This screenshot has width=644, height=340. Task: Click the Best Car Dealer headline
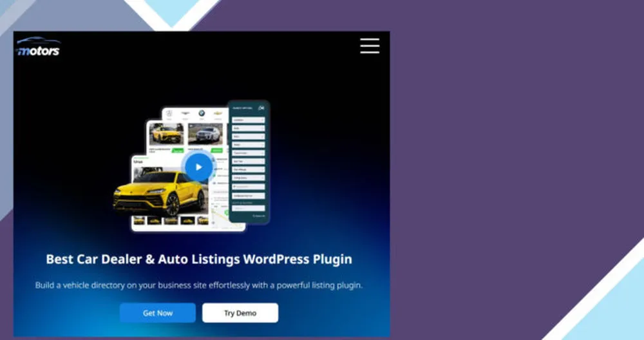(199, 260)
